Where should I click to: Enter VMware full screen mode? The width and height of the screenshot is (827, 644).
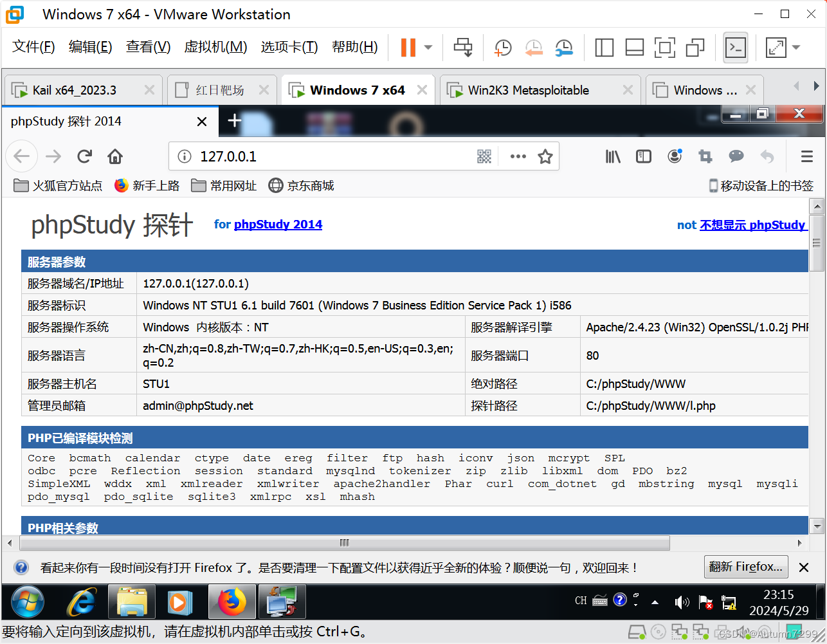coord(665,47)
